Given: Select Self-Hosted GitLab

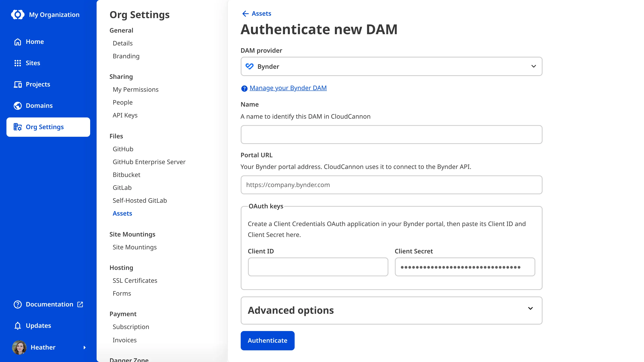Looking at the screenshot, I should coord(140,200).
